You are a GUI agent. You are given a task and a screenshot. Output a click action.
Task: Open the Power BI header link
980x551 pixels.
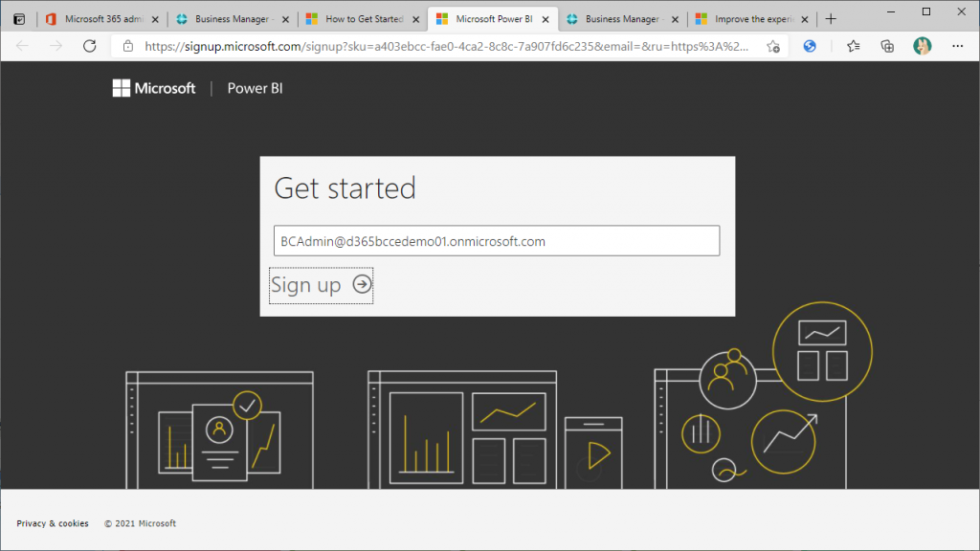pos(255,88)
